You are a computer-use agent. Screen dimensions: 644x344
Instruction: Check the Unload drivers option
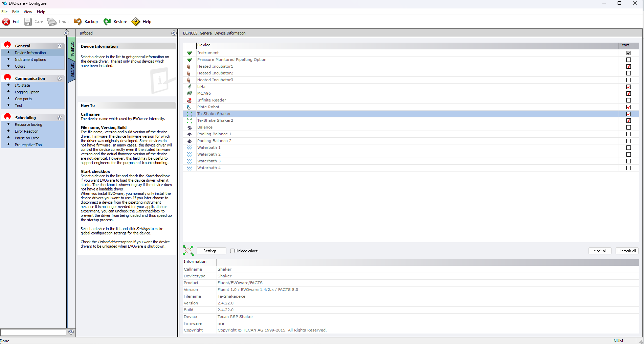click(x=232, y=251)
